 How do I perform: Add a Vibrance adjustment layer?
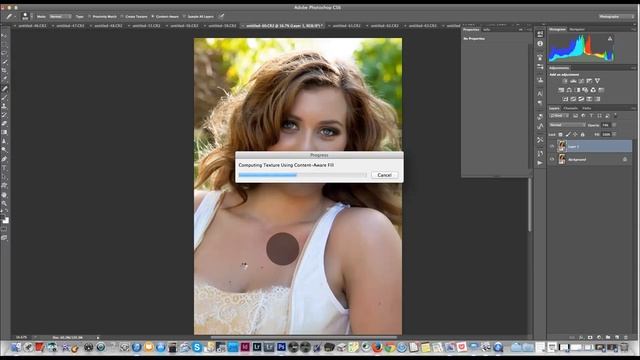(x=598, y=81)
